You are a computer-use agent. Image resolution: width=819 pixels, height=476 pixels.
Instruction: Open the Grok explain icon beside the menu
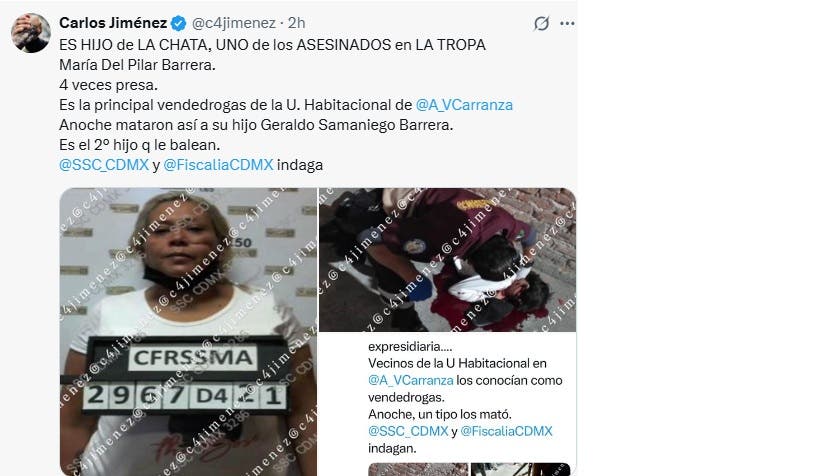[x=542, y=24]
